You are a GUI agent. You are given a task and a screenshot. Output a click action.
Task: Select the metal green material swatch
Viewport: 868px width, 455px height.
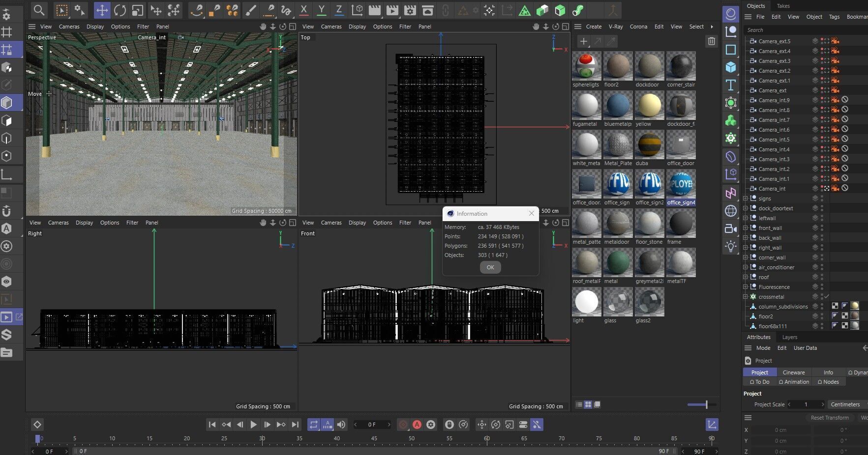click(x=618, y=263)
